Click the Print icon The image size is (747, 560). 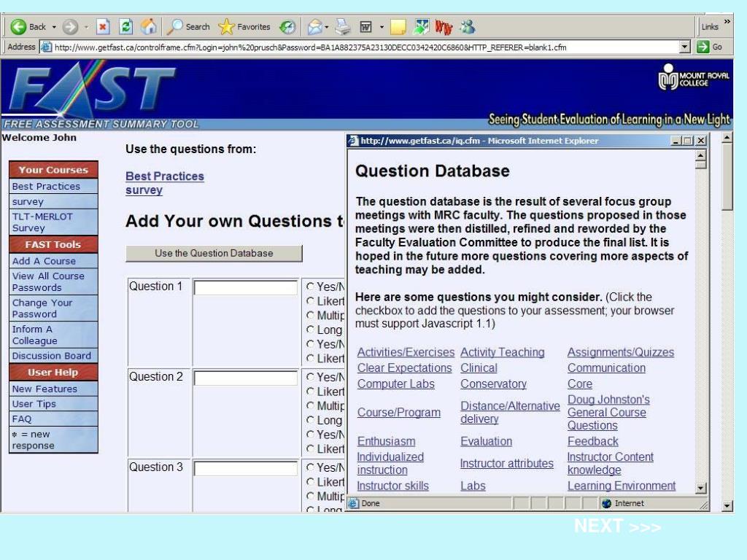click(343, 27)
